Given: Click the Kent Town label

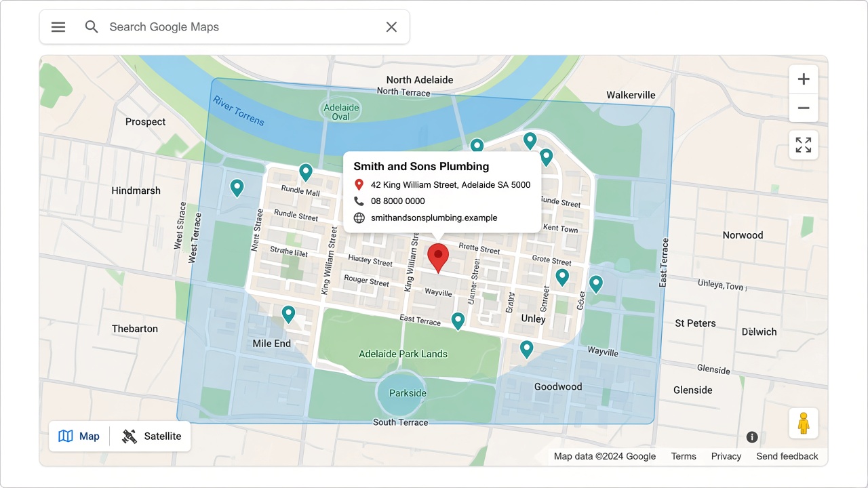Looking at the screenshot, I should point(561,228).
